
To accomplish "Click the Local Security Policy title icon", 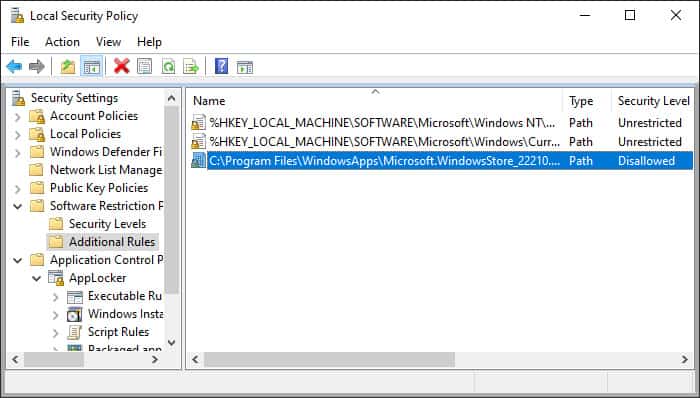I will coord(17,16).
